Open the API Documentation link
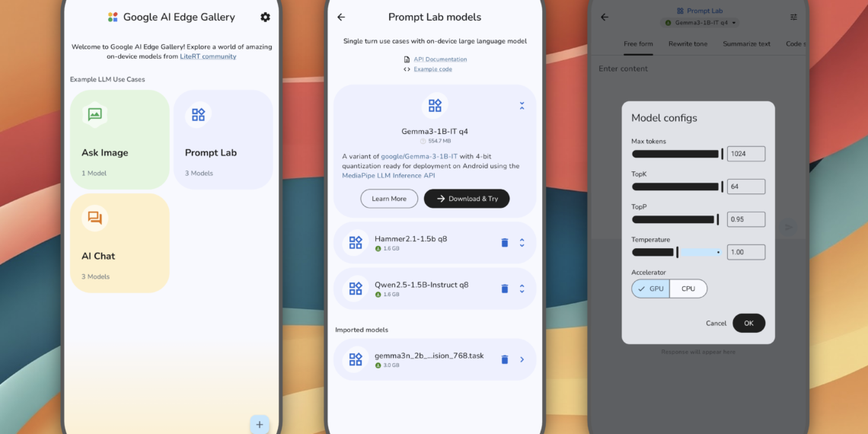868x434 pixels. coord(440,59)
